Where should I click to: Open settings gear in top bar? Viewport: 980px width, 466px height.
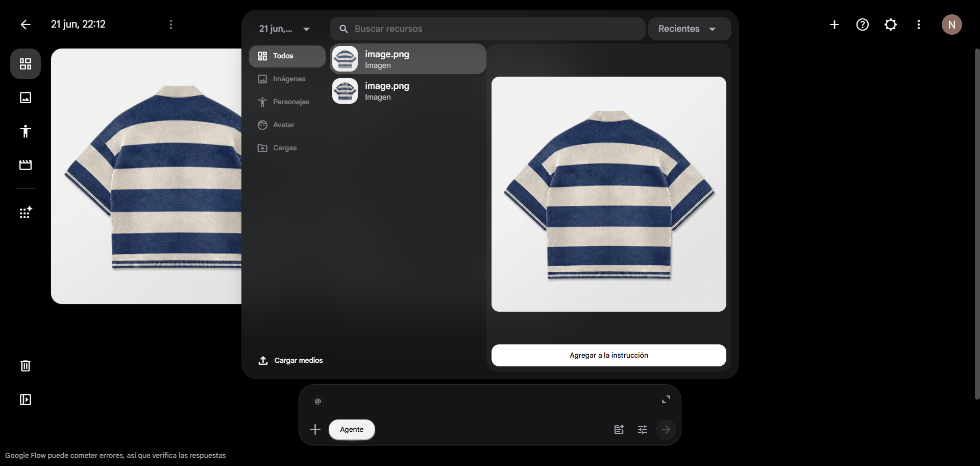(x=891, y=25)
